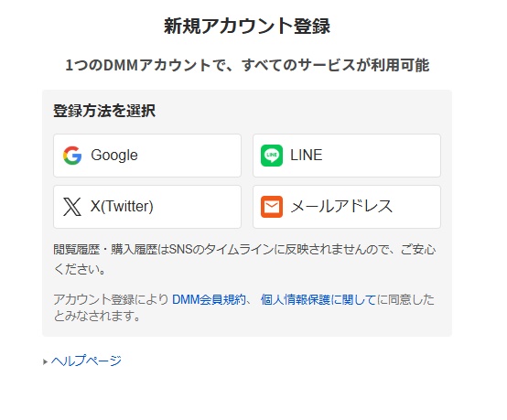Click the small triangle beside ヘルプページ
Viewport: 507px width, 420px height.
pyautogui.click(x=45, y=361)
